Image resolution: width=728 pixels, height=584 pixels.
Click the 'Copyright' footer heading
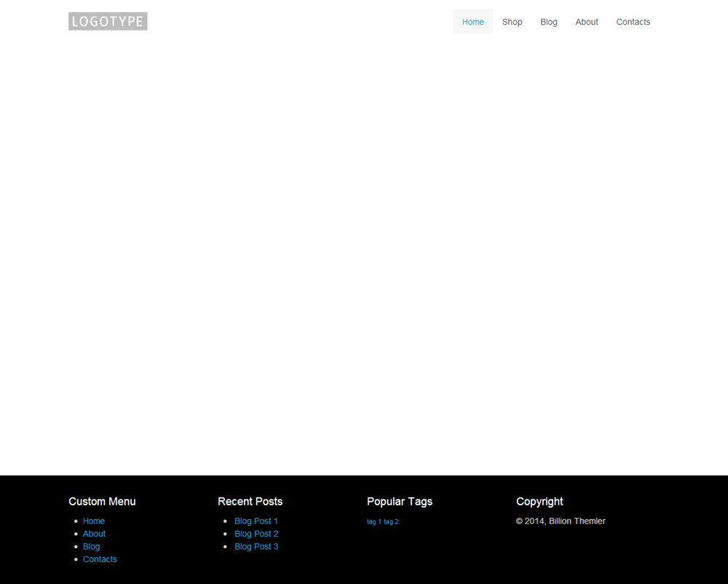coord(539,502)
